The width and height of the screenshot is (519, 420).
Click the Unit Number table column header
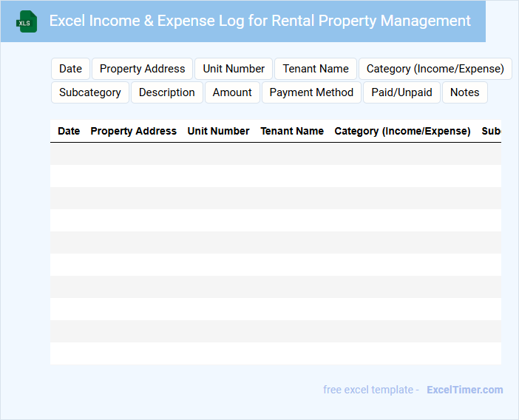218,131
